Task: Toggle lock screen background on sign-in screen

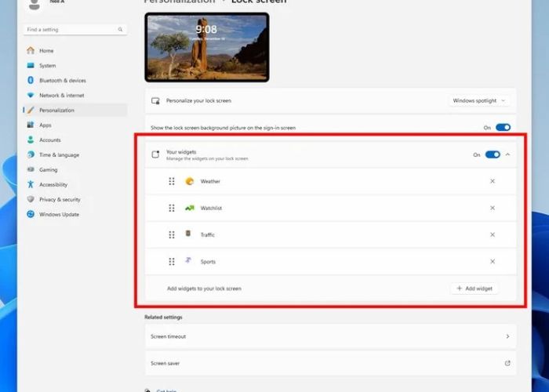Action: point(503,127)
